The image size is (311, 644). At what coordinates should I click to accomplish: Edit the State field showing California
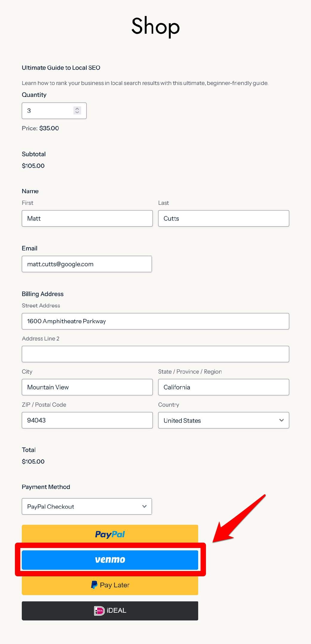[224, 387]
